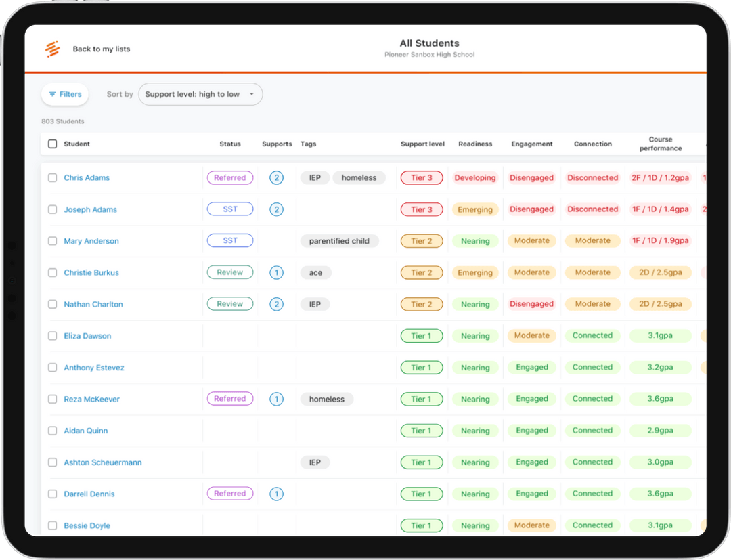
Task: Navigate using Back to my lists
Action: (101, 48)
